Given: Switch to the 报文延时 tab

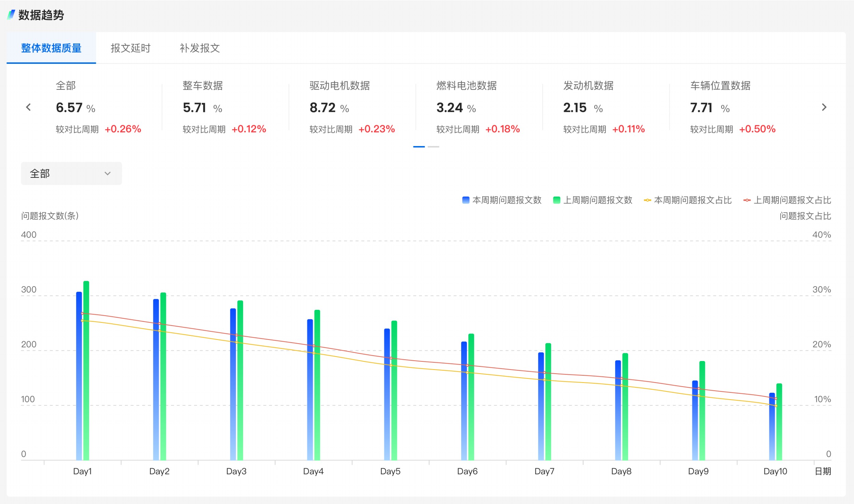Looking at the screenshot, I should point(130,48).
